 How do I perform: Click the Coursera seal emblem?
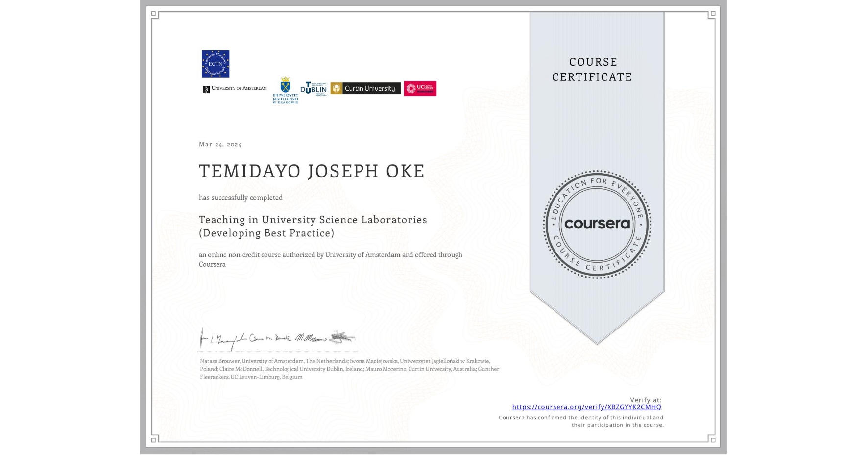tap(597, 224)
